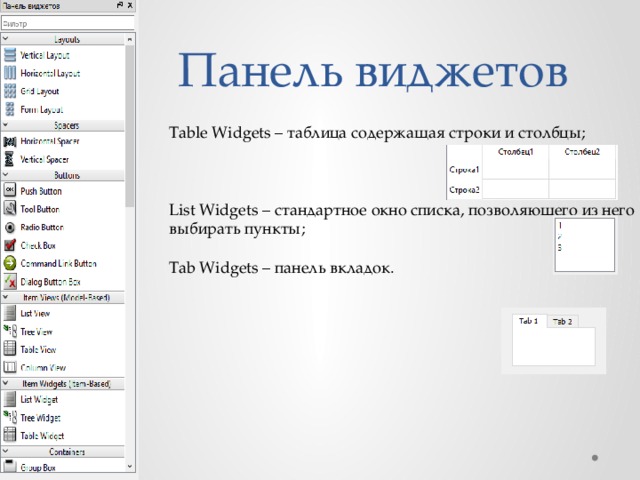Screen dimensions: 640x480
Task: Select the Dialog Button Box icon
Action: tap(10, 282)
